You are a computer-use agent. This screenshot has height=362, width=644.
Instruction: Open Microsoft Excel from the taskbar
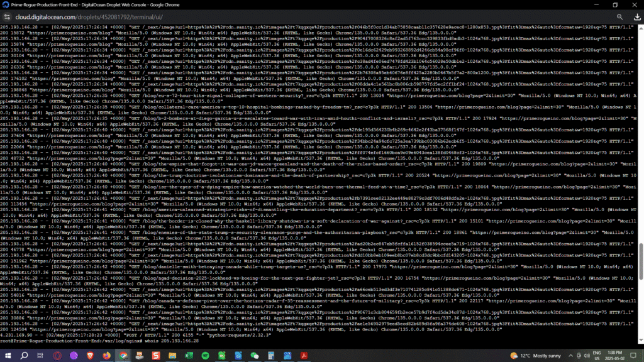click(188, 355)
